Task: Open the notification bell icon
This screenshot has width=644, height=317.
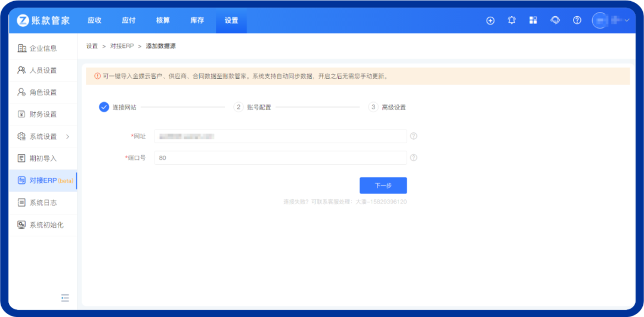Action: pos(512,20)
